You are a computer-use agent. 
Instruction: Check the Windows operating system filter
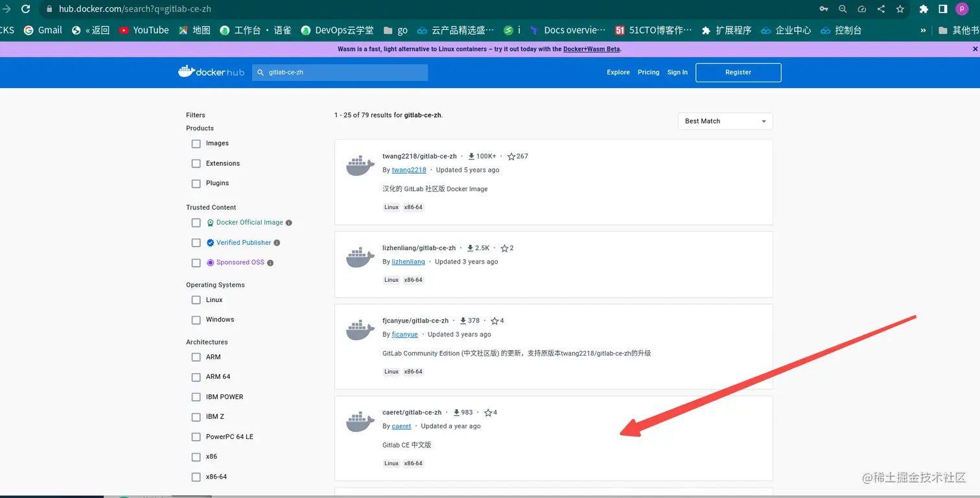(x=196, y=320)
